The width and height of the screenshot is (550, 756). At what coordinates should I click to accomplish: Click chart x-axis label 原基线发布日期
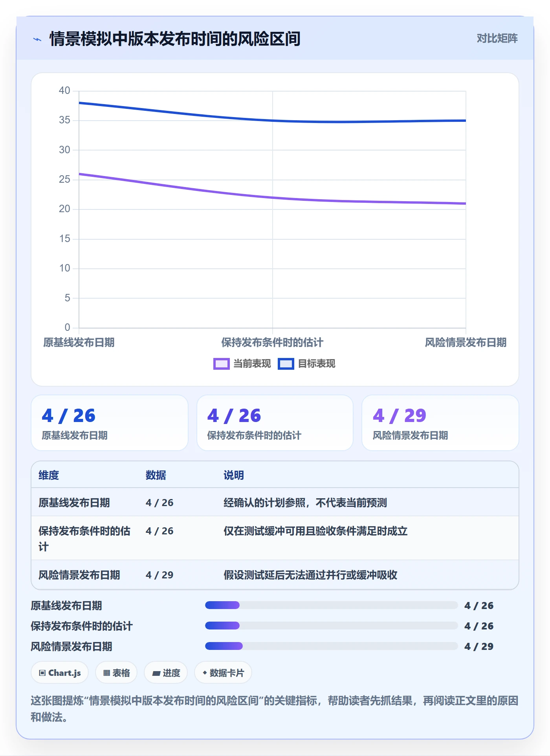(79, 343)
